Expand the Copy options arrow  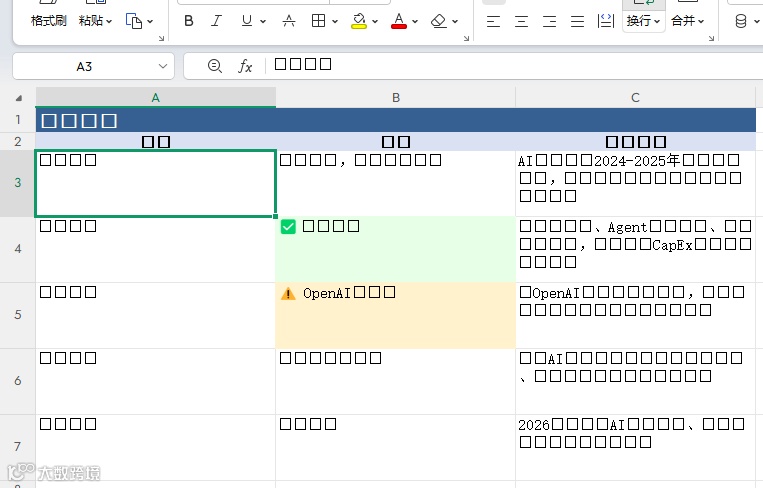click(150, 21)
